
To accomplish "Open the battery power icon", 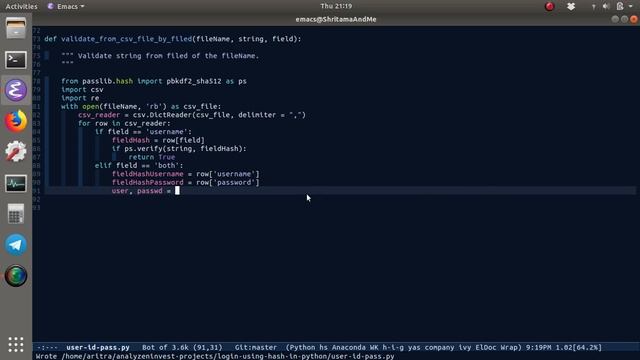I will pos(620,6).
